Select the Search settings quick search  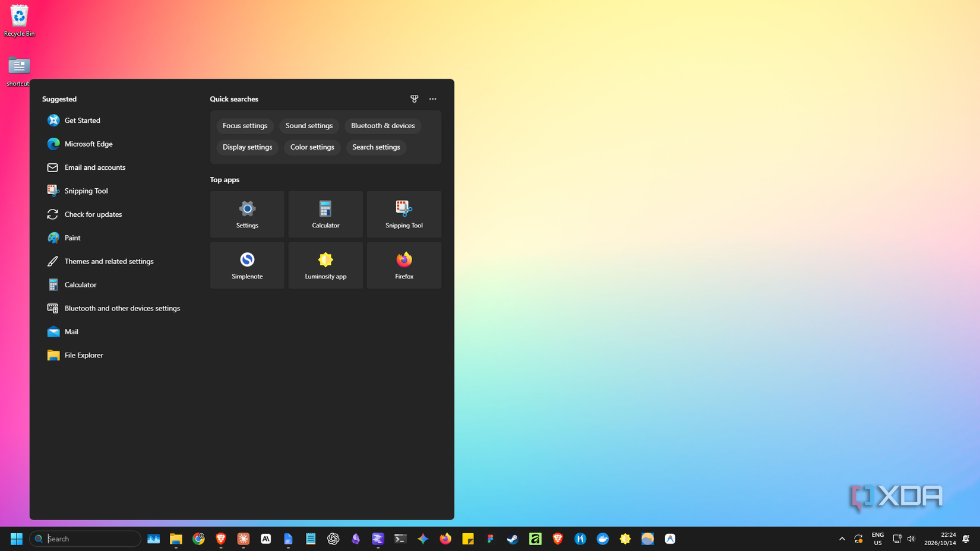coord(376,147)
